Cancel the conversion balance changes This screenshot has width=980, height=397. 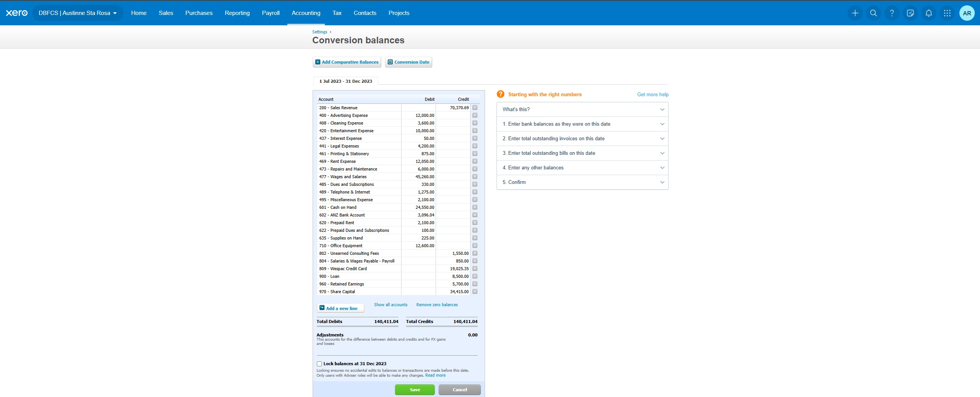460,390
